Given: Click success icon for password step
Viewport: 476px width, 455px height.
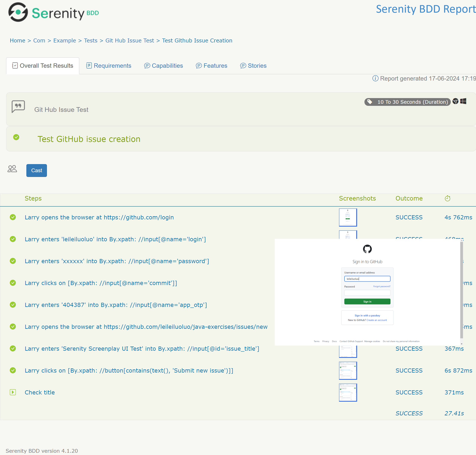Looking at the screenshot, I should tap(13, 261).
